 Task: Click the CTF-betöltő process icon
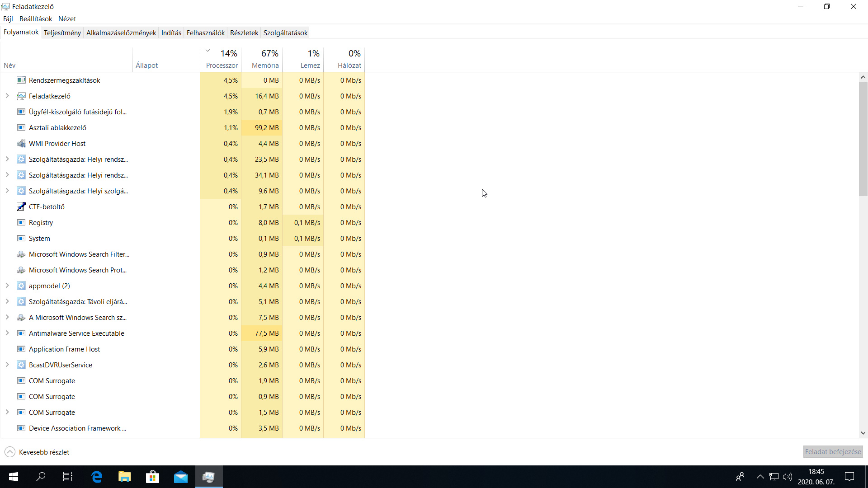pos(21,207)
